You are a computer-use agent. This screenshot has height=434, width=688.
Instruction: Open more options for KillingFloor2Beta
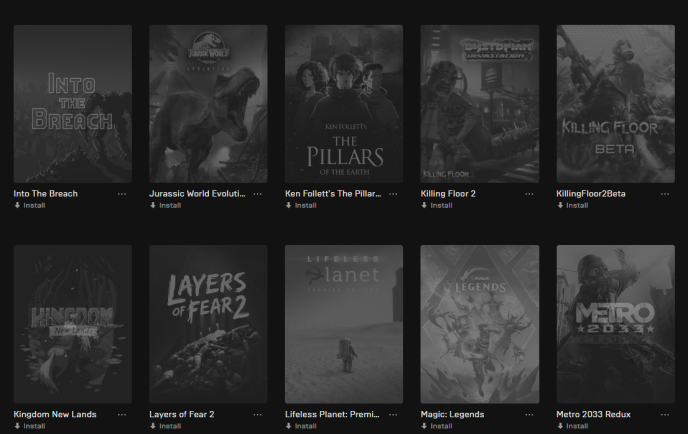665,194
